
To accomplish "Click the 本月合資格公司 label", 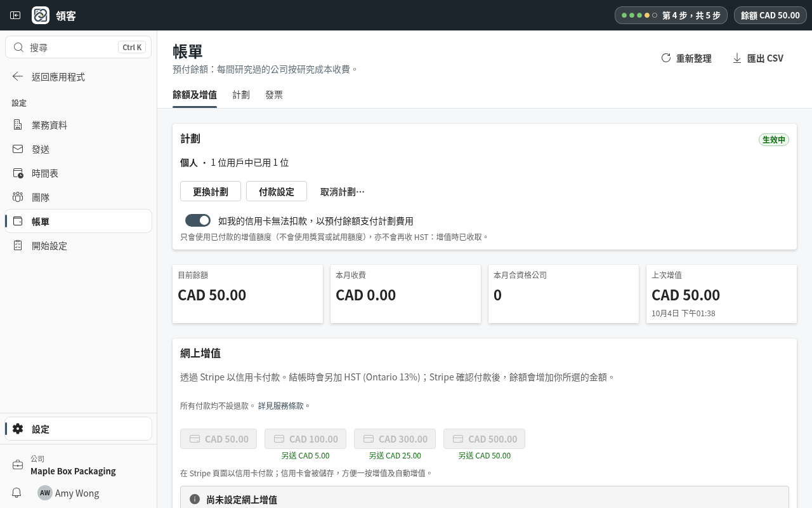I will 520,275.
